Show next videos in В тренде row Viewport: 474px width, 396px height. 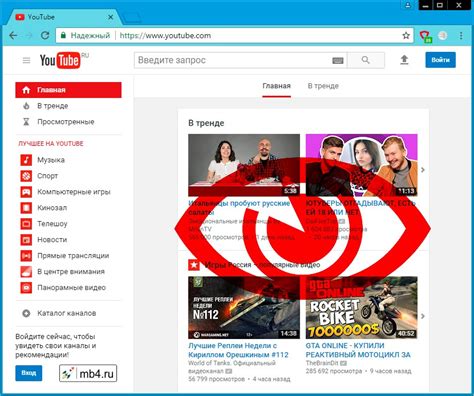coord(423,170)
